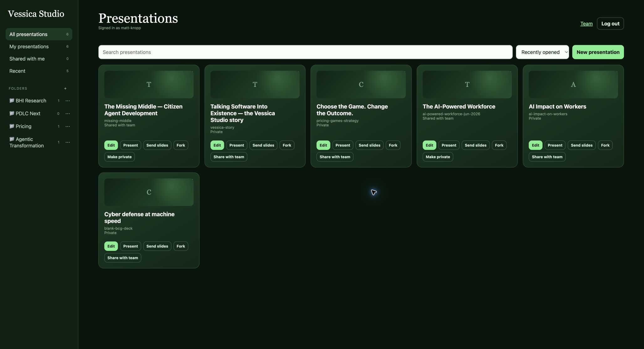The height and width of the screenshot is (349, 644).
Task: Share Vessica Studio story with team
Action: [229, 157]
